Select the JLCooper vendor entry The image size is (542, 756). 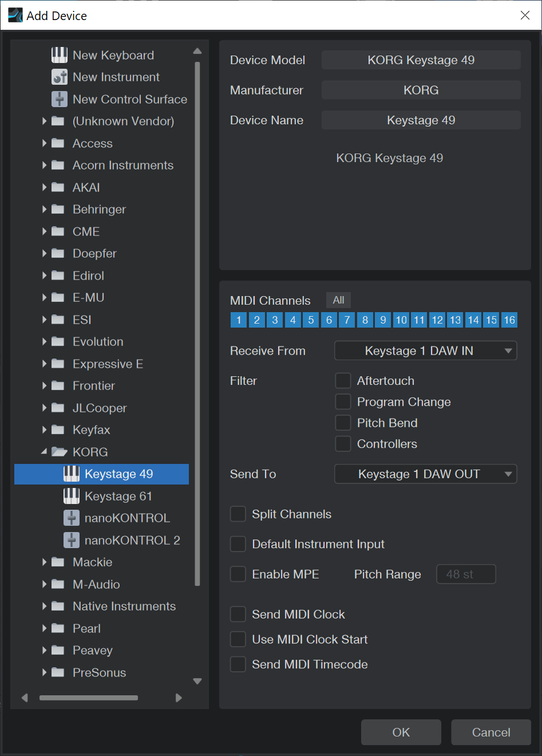point(100,408)
